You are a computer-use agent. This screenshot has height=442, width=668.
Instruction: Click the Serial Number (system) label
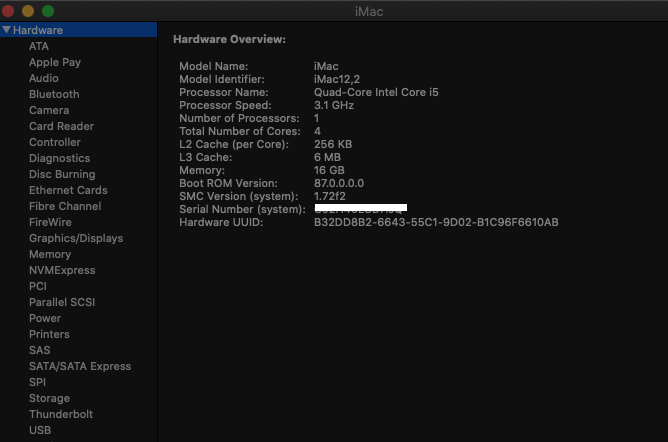click(242, 210)
